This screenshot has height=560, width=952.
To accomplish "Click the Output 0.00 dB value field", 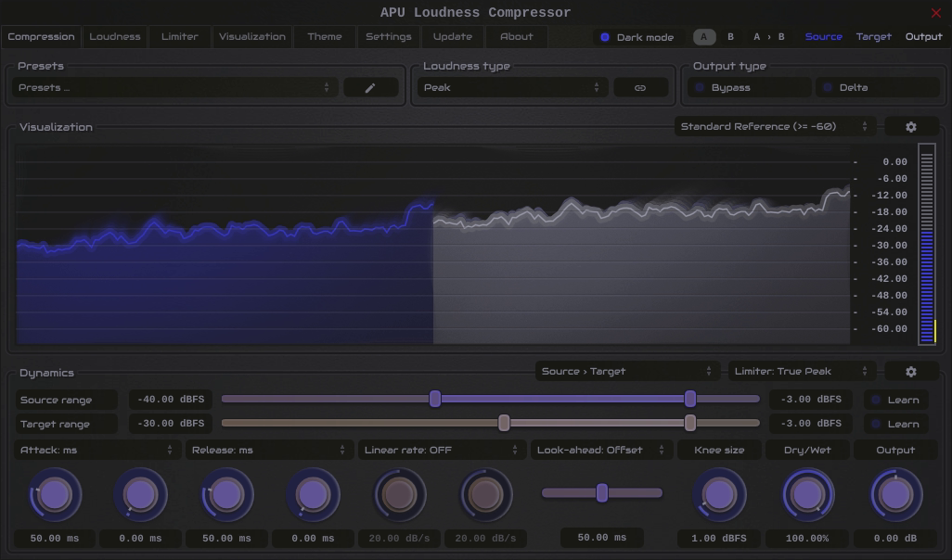I will [895, 538].
